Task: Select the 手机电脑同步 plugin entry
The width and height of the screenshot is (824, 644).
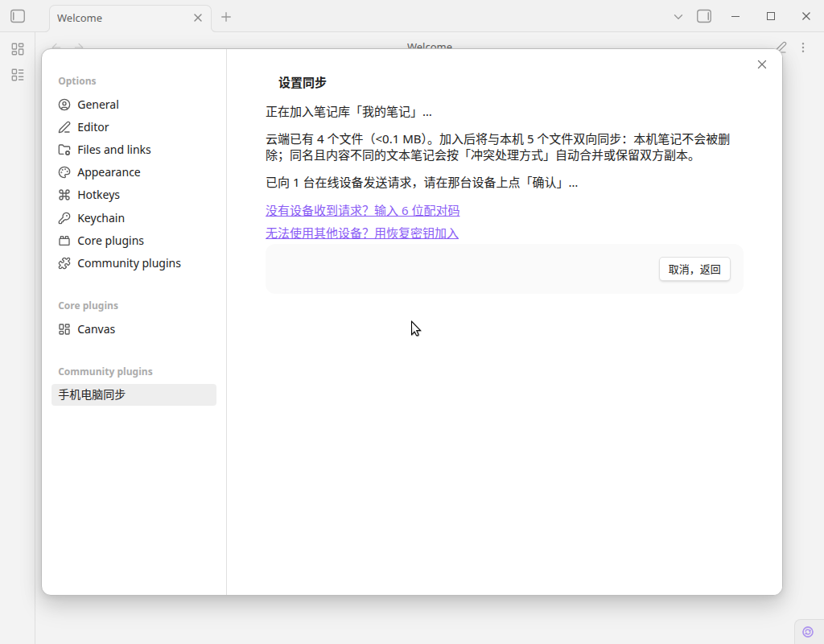Action: [x=134, y=394]
